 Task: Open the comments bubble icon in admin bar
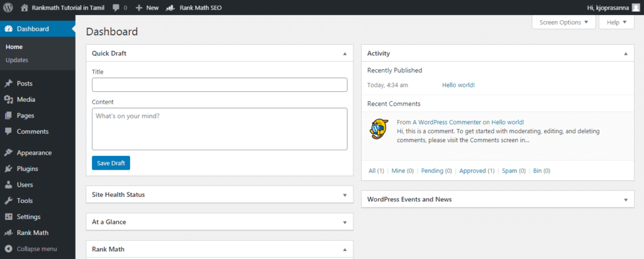(x=116, y=8)
